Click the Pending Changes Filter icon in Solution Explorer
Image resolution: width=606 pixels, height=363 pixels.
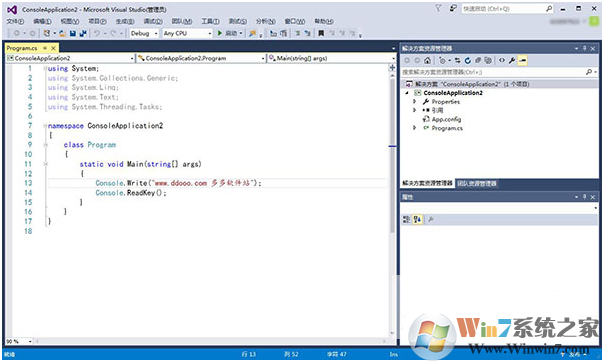(x=443, y=61)
